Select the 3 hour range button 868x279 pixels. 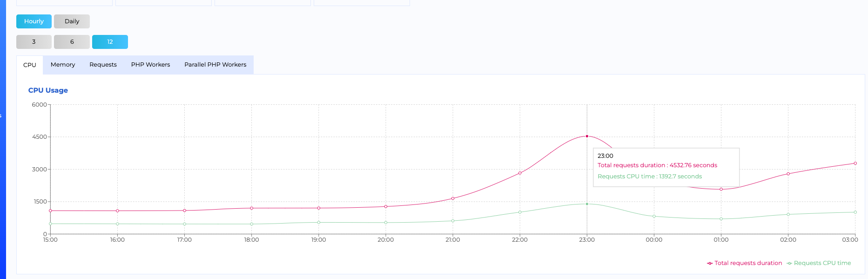coord(34,42)
